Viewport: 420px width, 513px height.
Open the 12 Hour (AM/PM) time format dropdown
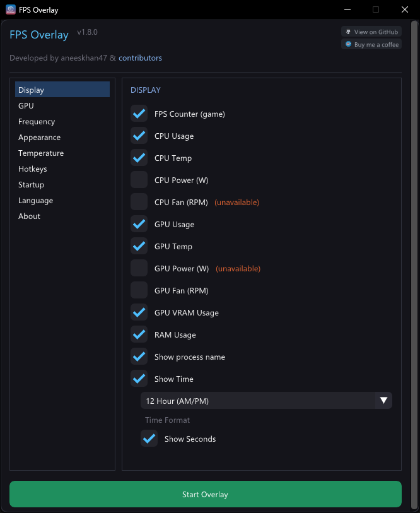266,401
